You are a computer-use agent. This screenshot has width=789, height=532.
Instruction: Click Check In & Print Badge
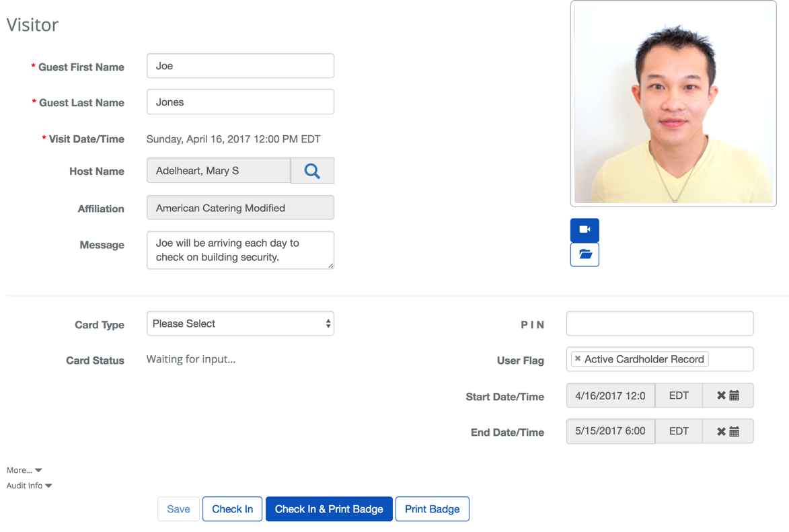(329, 509)
